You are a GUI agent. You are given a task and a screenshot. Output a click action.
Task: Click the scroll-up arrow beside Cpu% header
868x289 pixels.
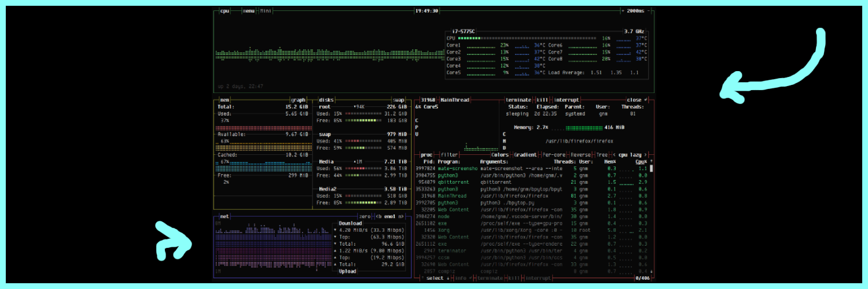tap(651, 161)
